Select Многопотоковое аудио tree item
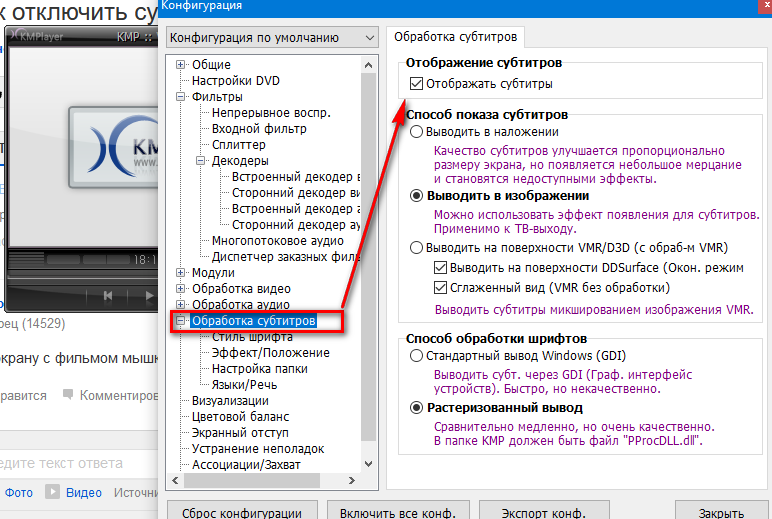 (x=278, y=241)
